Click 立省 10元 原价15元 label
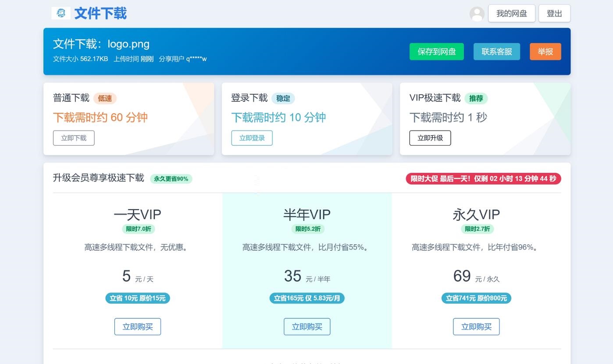Screen dimensions: 613x364 tap(138, 298)
